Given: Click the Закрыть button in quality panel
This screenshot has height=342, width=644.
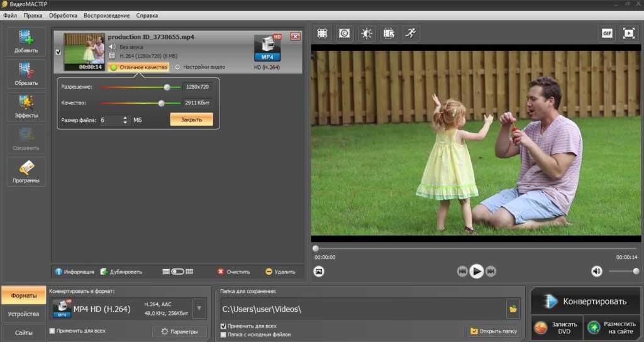Looking at the screenshot, I should pyautogui.click(x=191, y=119).
